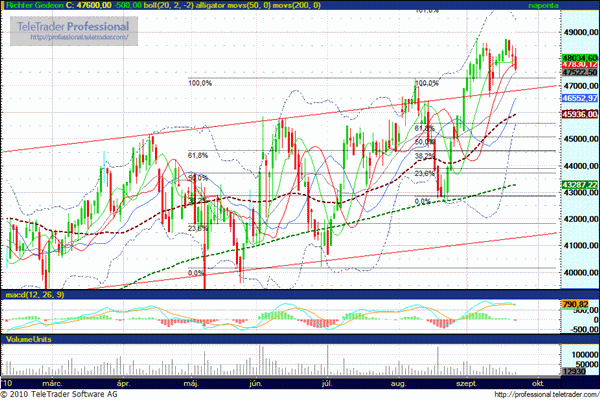Click the blue 46552,97 price tag
600x400 pixels.
[579, 100]
